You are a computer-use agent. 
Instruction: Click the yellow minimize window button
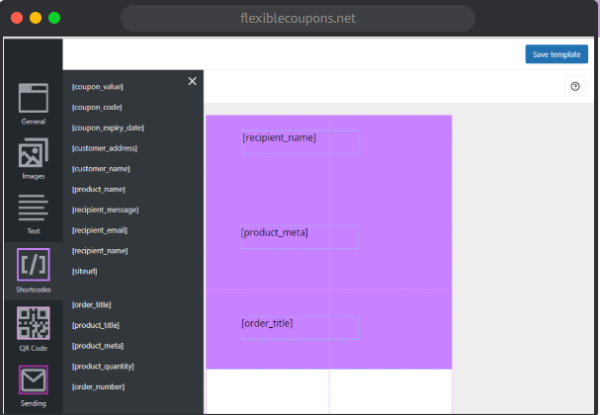(36, 18)
